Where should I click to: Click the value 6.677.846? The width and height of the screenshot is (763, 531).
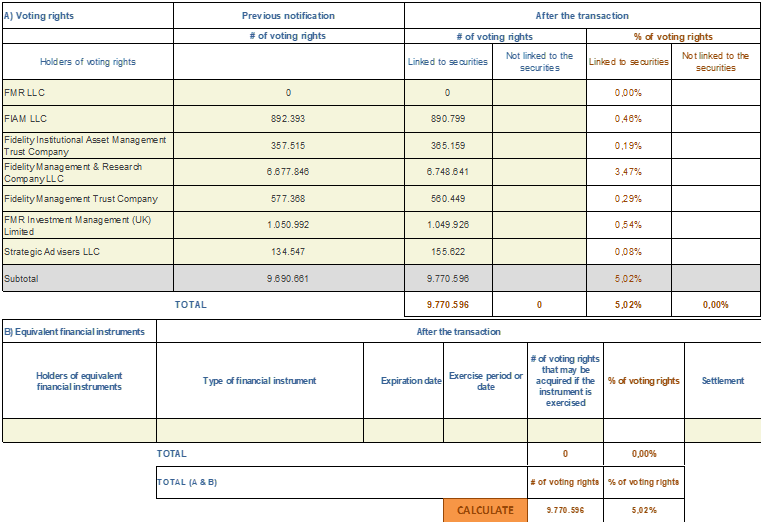click(x=288, y=172)
